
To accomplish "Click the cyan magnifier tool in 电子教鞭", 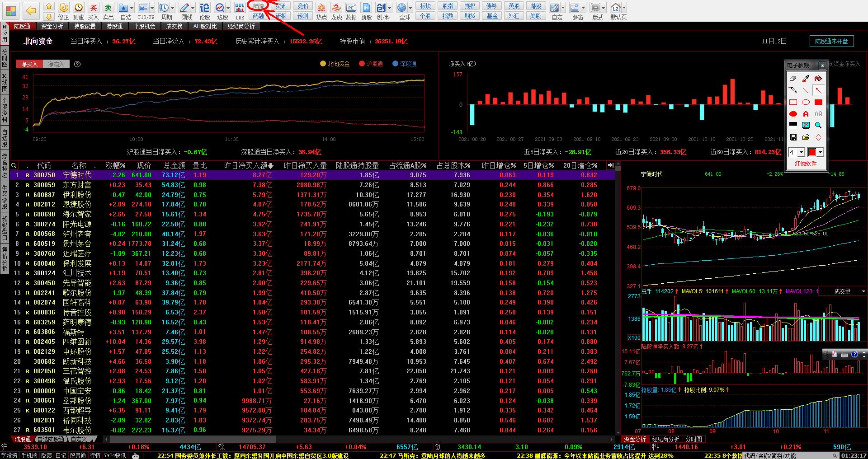I will [x=818, y=126].
